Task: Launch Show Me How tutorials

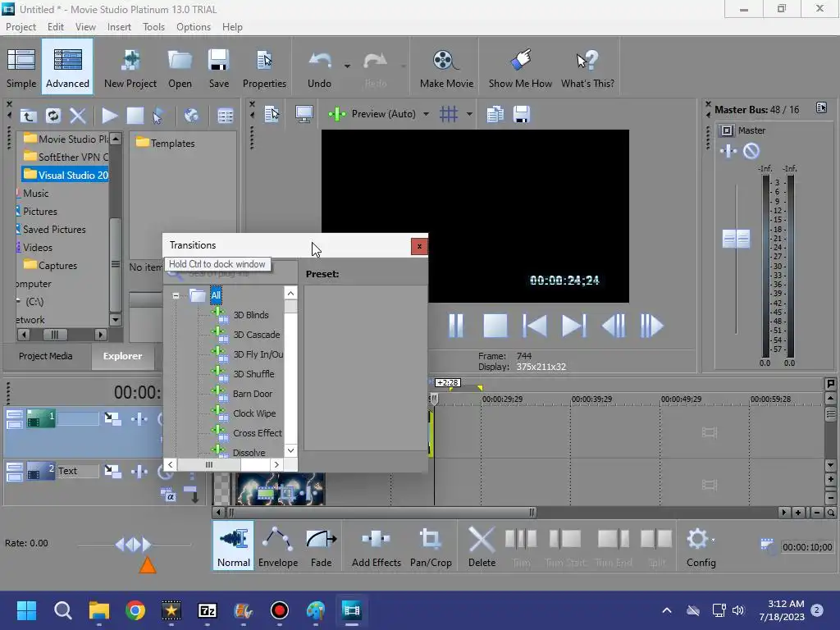Action: click(x=520, y=67)
